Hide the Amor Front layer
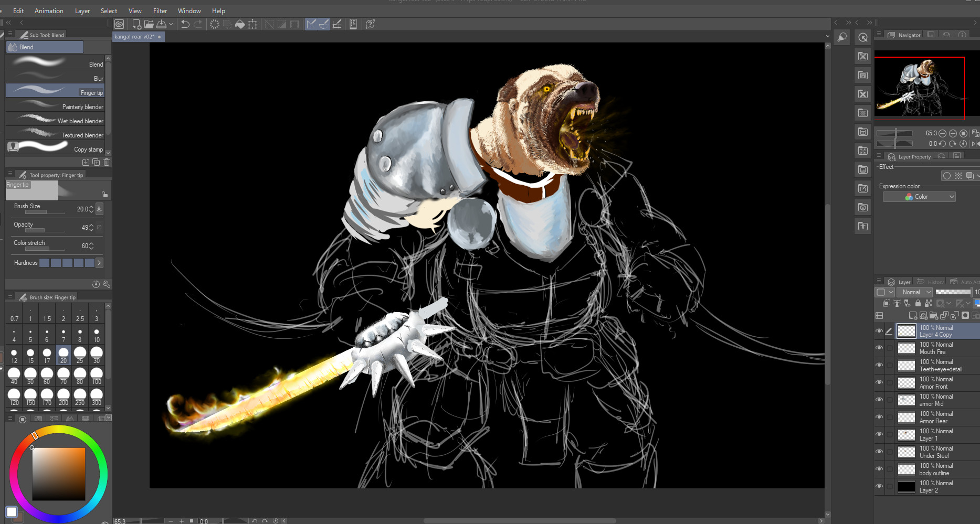The image size is (980, 524). [x=879, y=383]
